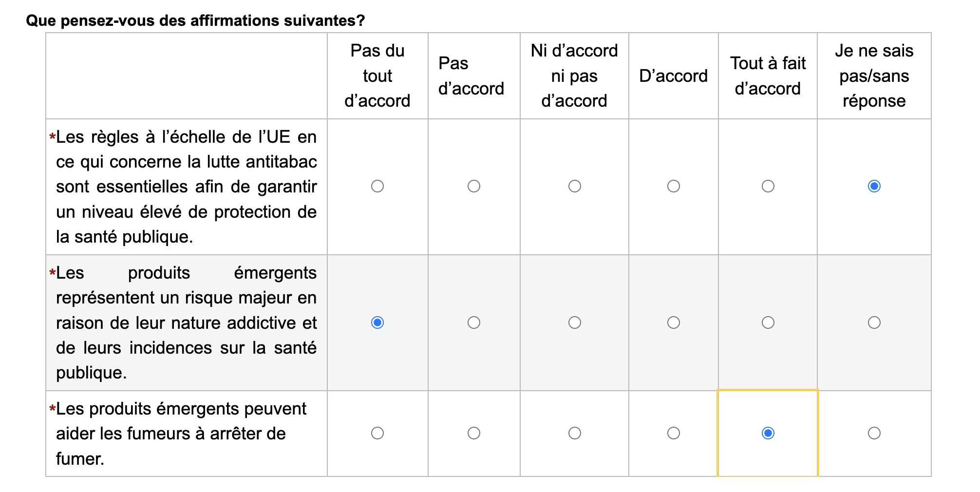This screenshot has height=492, width=980.
Task: Select 'Je ne sais pas' for risque majeur statement
Action: (874, 322)
